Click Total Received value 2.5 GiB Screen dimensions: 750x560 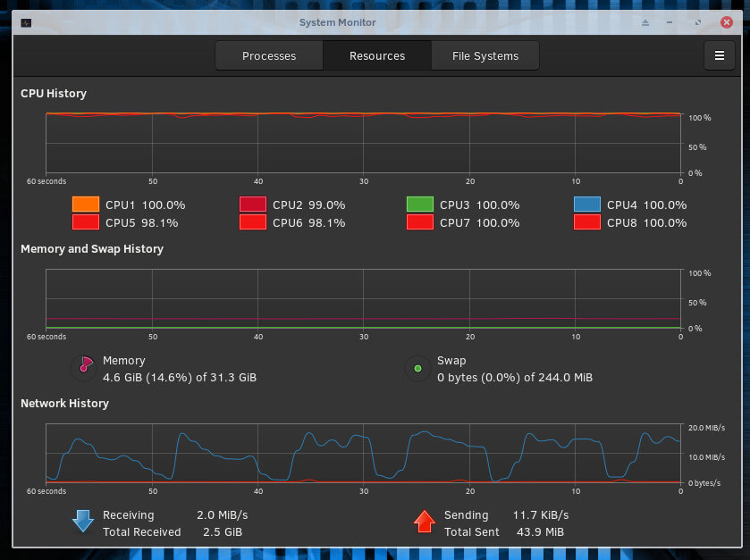(223, 532)
